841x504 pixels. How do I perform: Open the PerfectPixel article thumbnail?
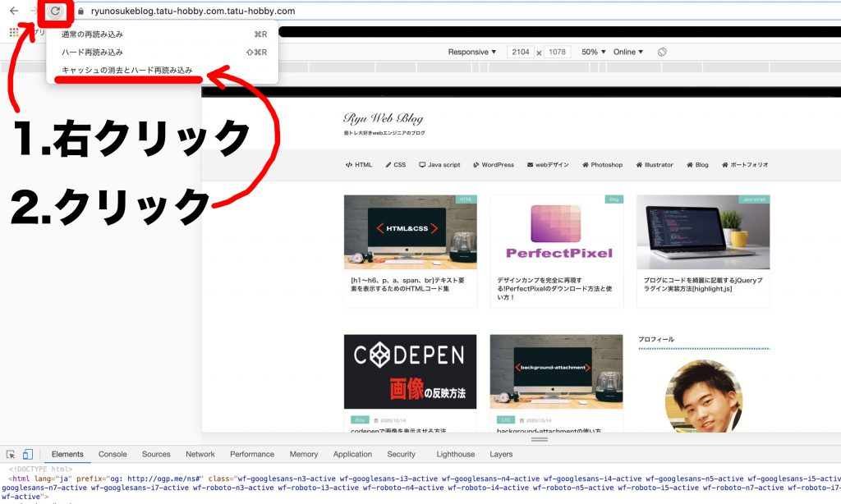[x=556, y=231]
